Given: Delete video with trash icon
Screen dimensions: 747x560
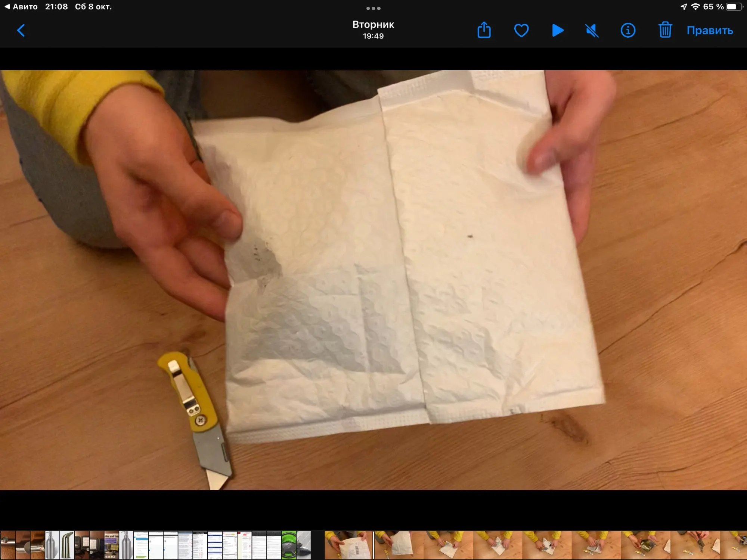Looking at the screenshot, I should 665,30.
